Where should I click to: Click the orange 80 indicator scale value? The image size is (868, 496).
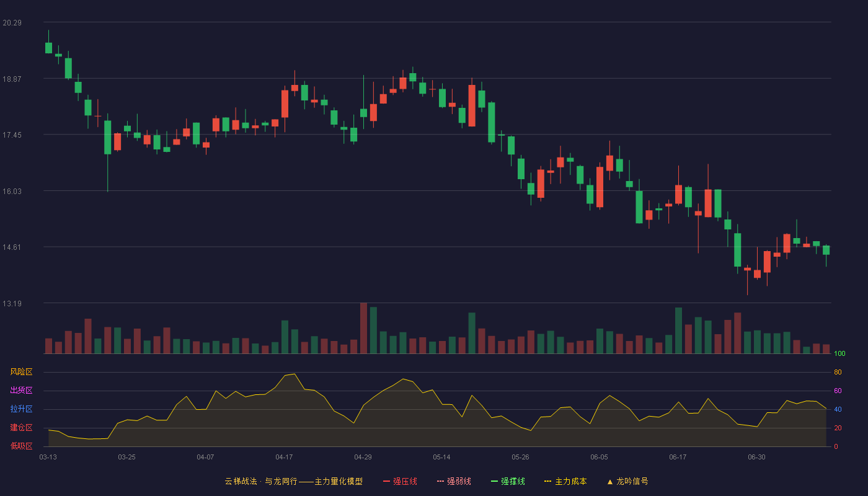(838, 373)
